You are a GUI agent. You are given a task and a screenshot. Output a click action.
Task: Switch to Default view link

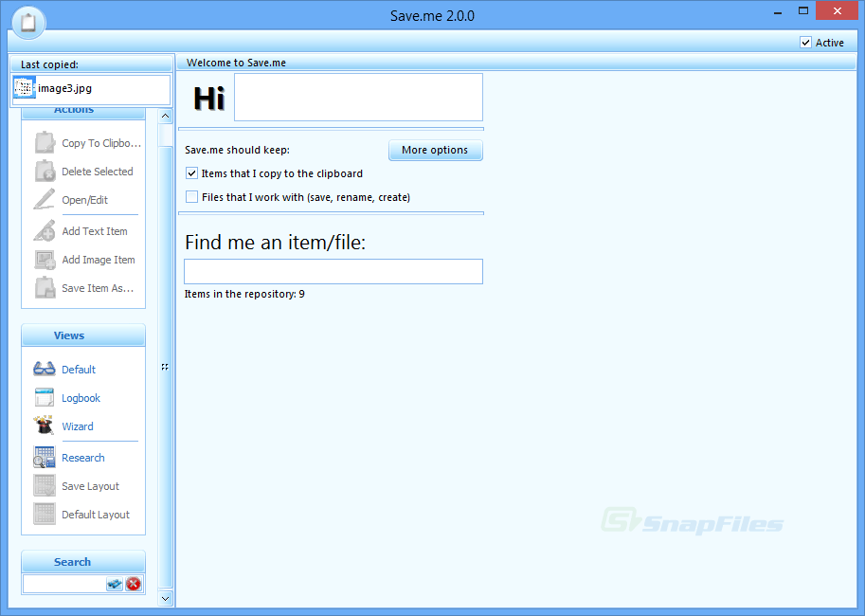tap(79, 370)
